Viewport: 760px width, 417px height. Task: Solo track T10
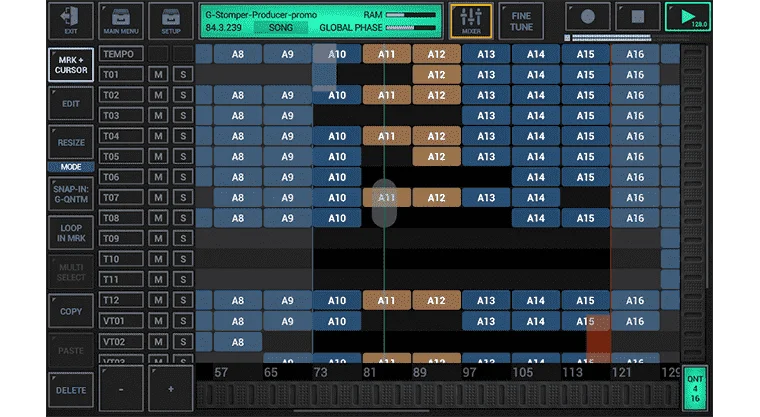pyautogui.click(x=183, y=259)
